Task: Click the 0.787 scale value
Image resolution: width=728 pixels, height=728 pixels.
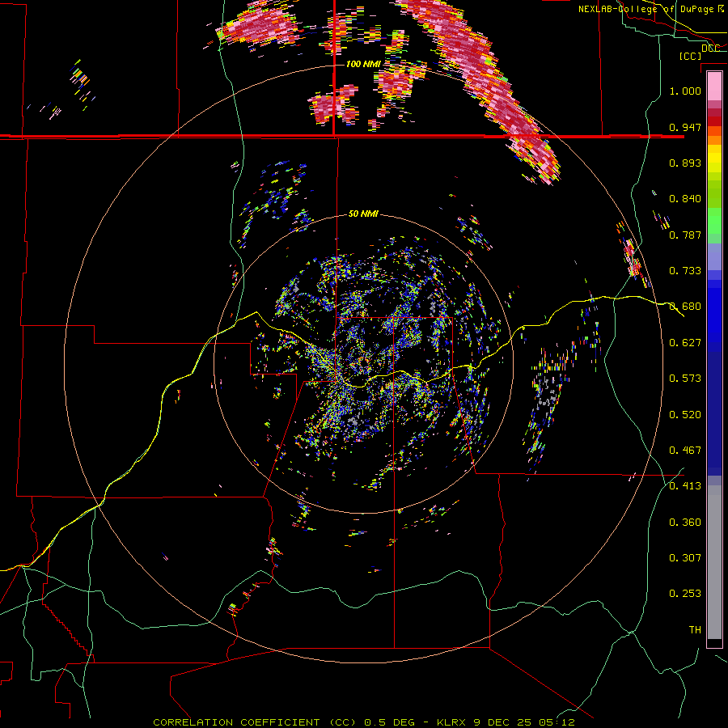Action: [x=685, y=235]
